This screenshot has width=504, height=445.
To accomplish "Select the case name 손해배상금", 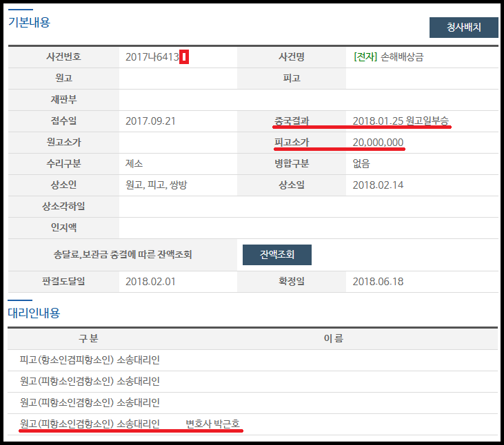I will point(402,57).
